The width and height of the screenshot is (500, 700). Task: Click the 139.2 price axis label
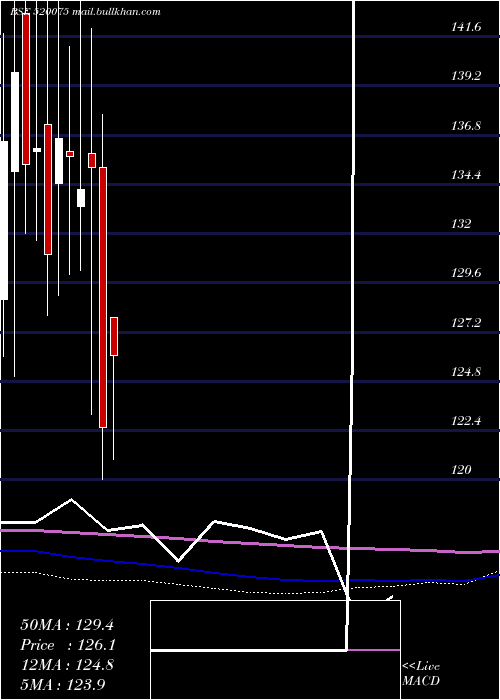pos(466,76)
